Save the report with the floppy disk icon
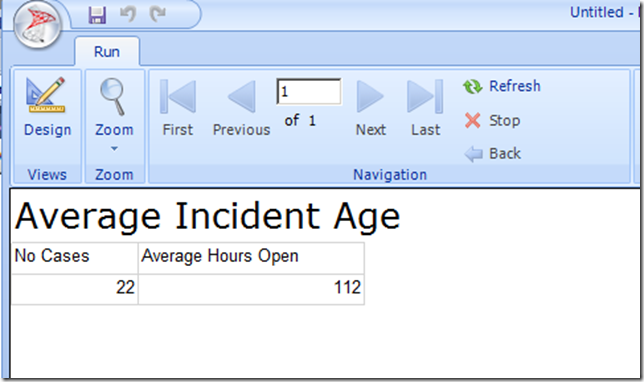Viewport: 644px width, 382px height. tap(97, 14)
